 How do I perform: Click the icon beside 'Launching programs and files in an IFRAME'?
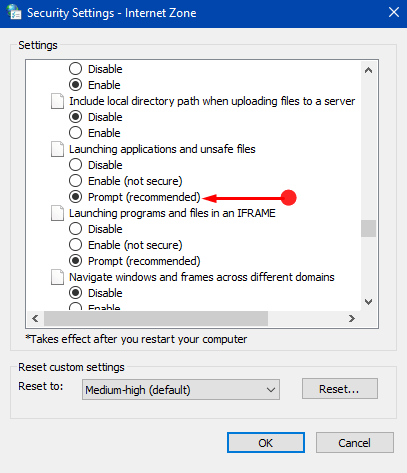(57, 213)
